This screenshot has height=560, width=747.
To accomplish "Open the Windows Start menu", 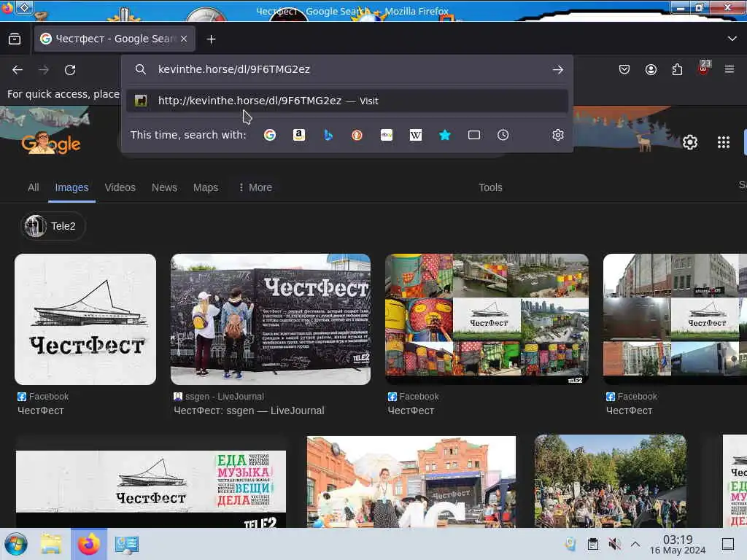I will pyautogui.click(x=16, y=544).
